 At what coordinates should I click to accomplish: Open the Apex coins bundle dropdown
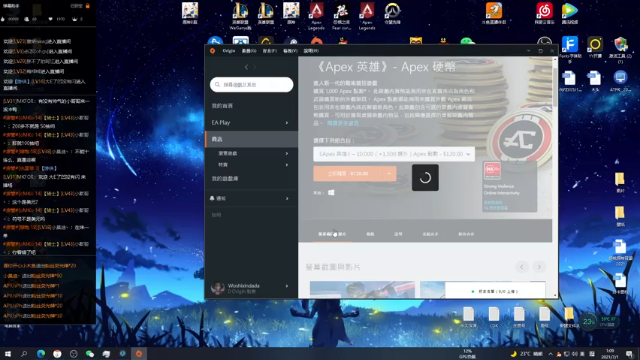click(x=394, y=154)
